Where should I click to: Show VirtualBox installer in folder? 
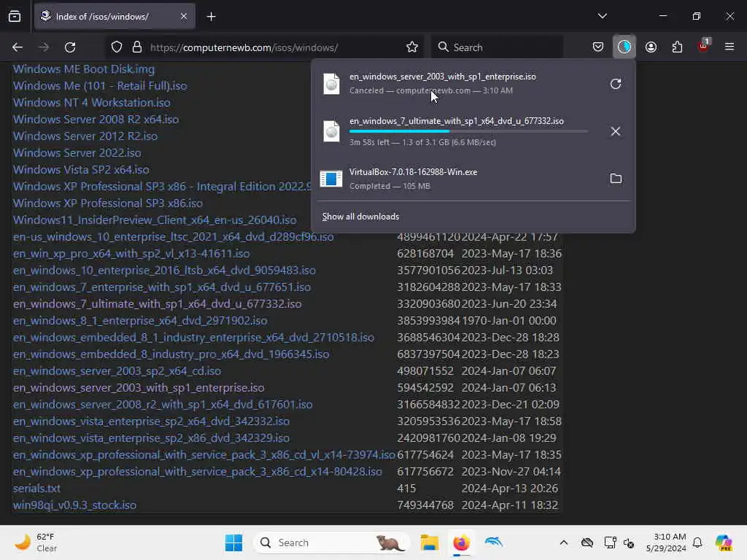click(x=616, y=179)
